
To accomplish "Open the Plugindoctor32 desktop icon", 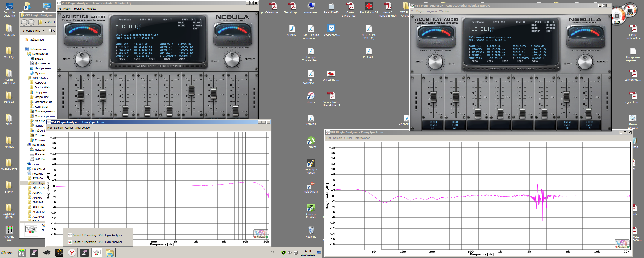I will point(369,8).
